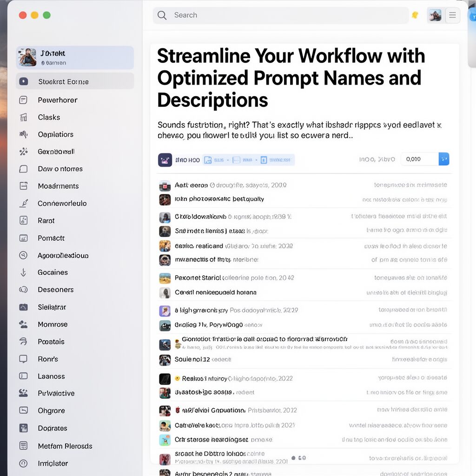Click the 0,010 value input field

[x=419, y=159]
